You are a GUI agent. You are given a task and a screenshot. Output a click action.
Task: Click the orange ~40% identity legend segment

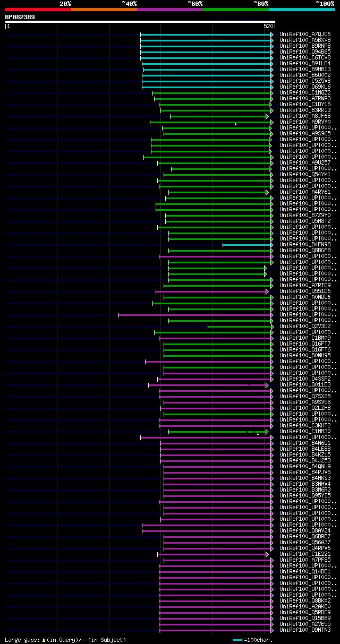click(104, 10)
